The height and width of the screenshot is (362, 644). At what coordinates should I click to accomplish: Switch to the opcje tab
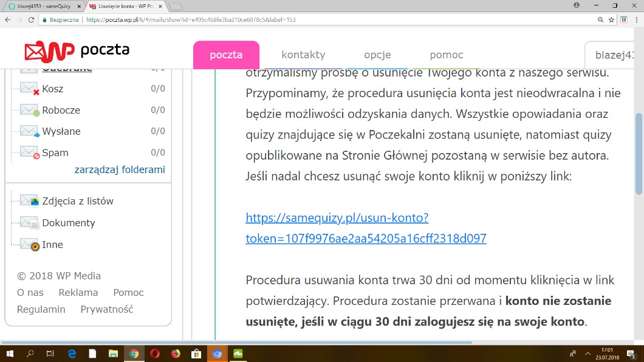[x=377, y=55]
